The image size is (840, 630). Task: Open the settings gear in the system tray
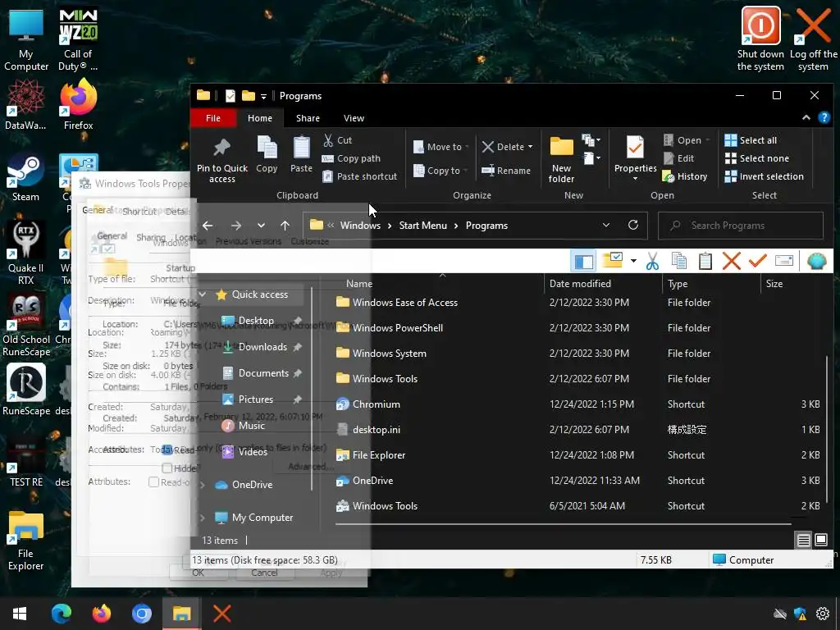822,614
